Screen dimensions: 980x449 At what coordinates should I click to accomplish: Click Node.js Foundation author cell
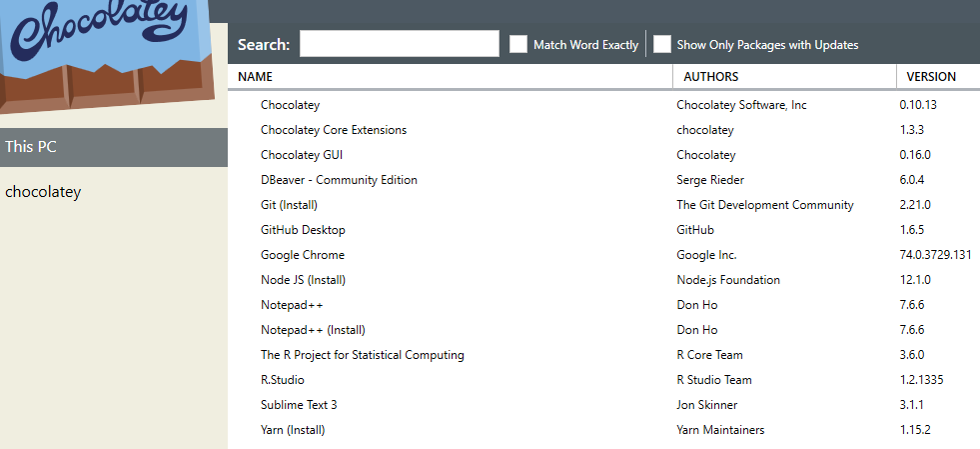point(728,280)
